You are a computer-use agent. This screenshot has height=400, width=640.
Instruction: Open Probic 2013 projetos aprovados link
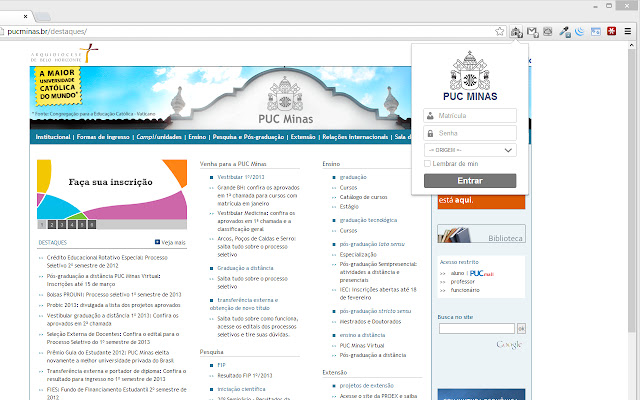[113, 305]
